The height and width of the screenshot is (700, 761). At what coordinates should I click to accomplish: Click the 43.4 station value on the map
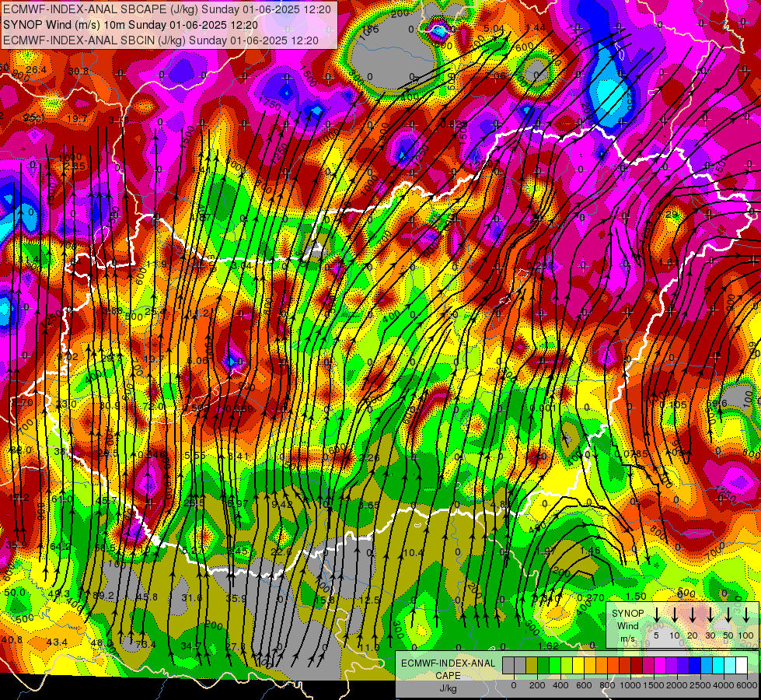[57, 642]
